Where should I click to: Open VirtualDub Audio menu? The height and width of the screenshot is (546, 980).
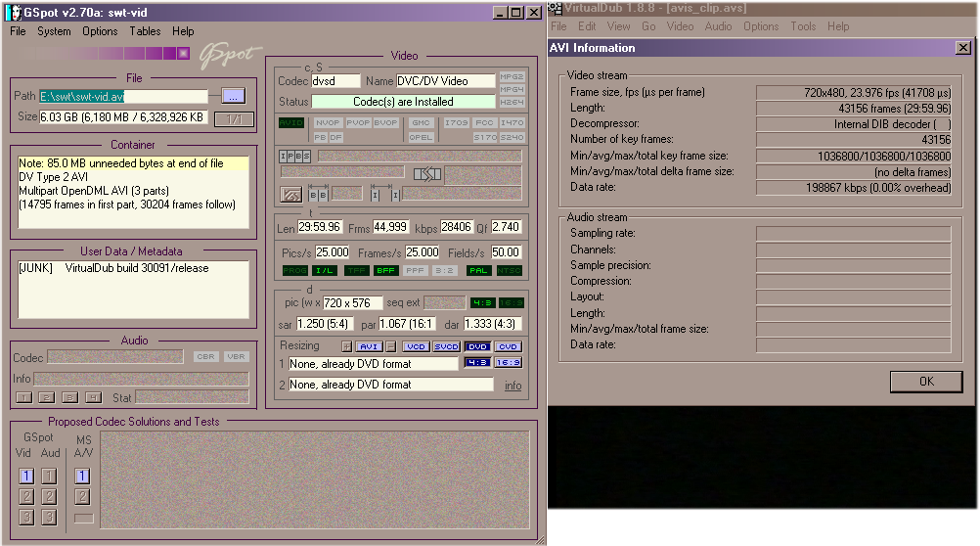point(718,26)
